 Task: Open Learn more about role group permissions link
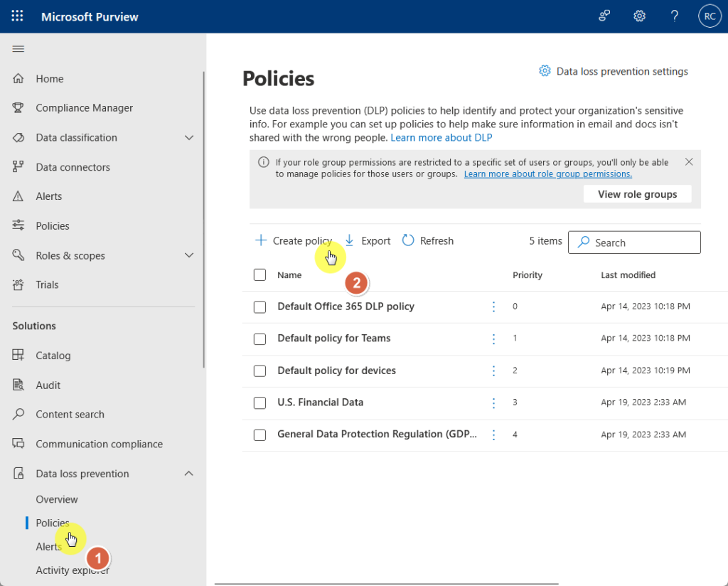coord(548,174)
